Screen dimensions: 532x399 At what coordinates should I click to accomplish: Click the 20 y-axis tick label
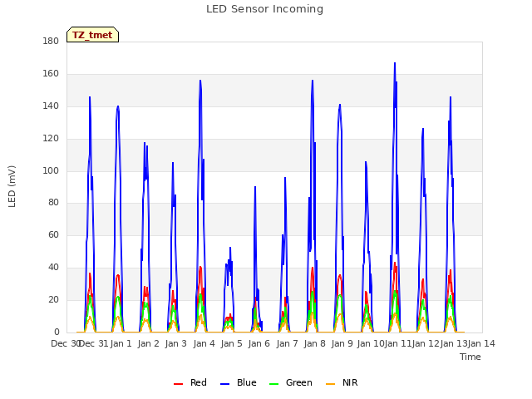[53, 299]
